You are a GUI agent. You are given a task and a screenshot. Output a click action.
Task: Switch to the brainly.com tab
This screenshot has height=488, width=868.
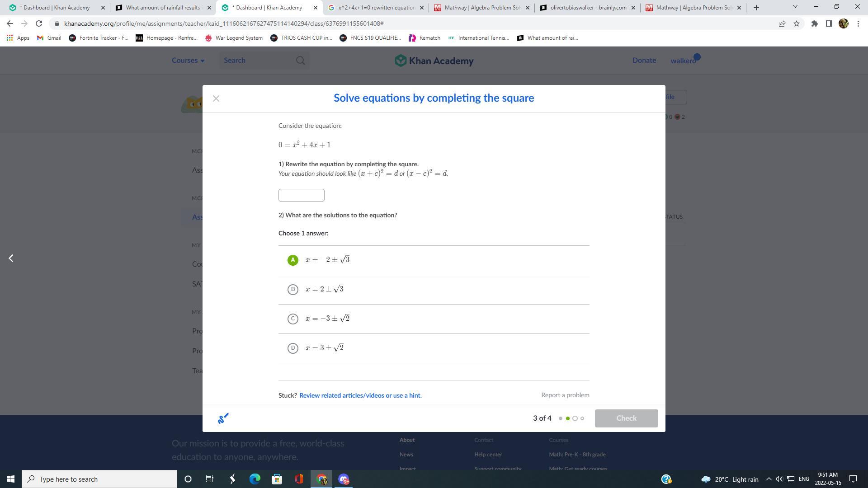pos(588,8)
